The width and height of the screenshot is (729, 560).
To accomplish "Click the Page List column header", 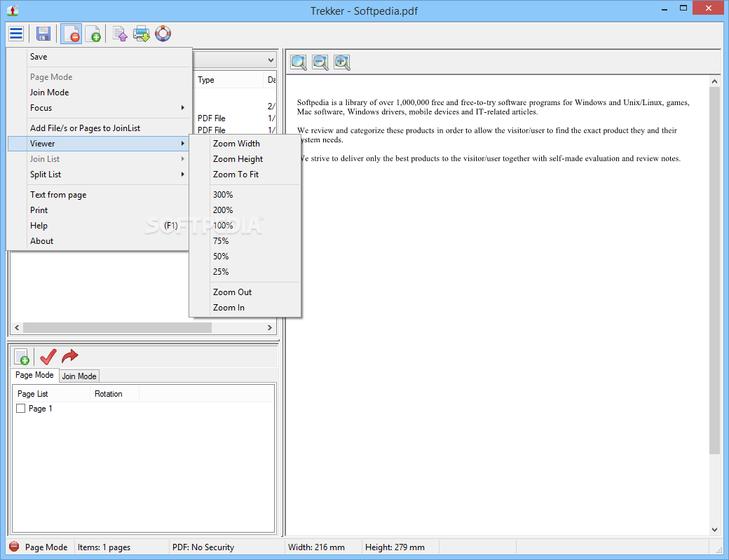I will coord(51,394).
